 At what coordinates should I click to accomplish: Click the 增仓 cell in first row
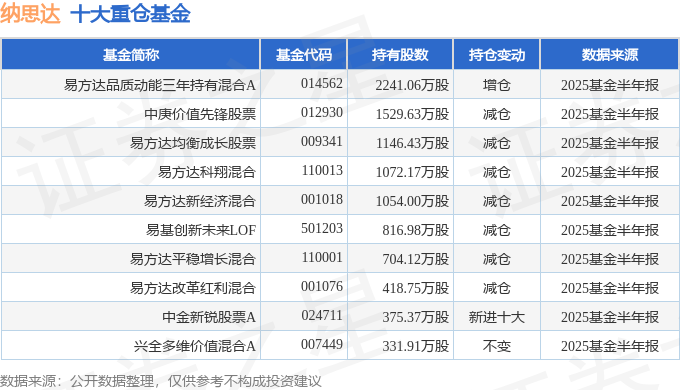click(x=497, y=85)
